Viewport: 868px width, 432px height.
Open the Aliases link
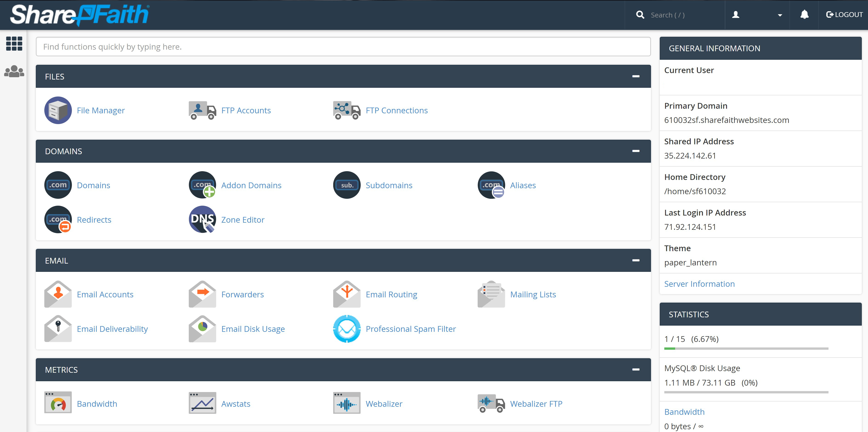(x=523, y=185)
